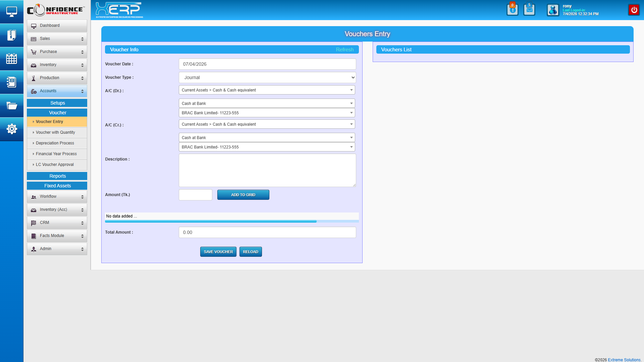Open the settings gear icon in the sidebar
644x362 pixels.
click(x=12, y=129)
